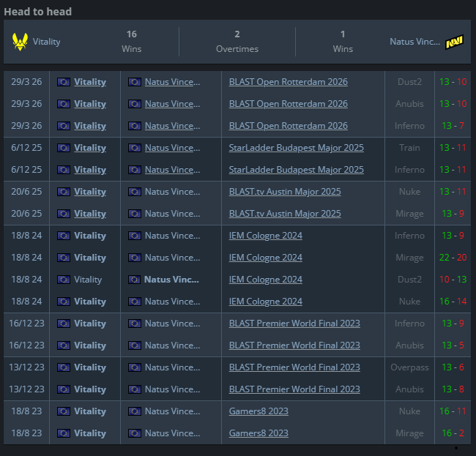Click Natus Vincere link in Inferno 13-7 row
Screen dimensions: 476x456
coord(172,126)
